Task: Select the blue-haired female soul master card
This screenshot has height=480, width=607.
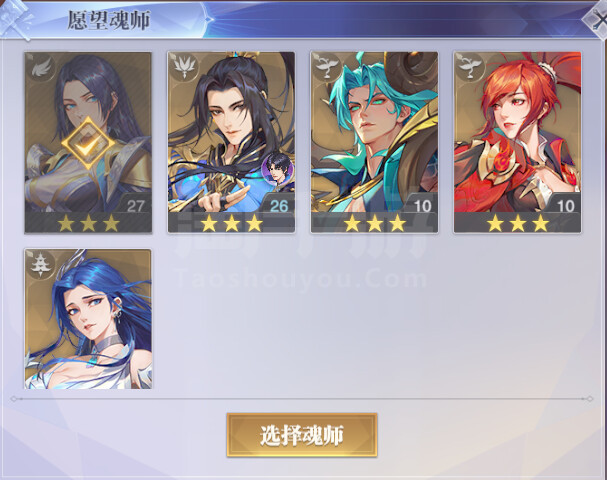Action: (x=88, y=319)
